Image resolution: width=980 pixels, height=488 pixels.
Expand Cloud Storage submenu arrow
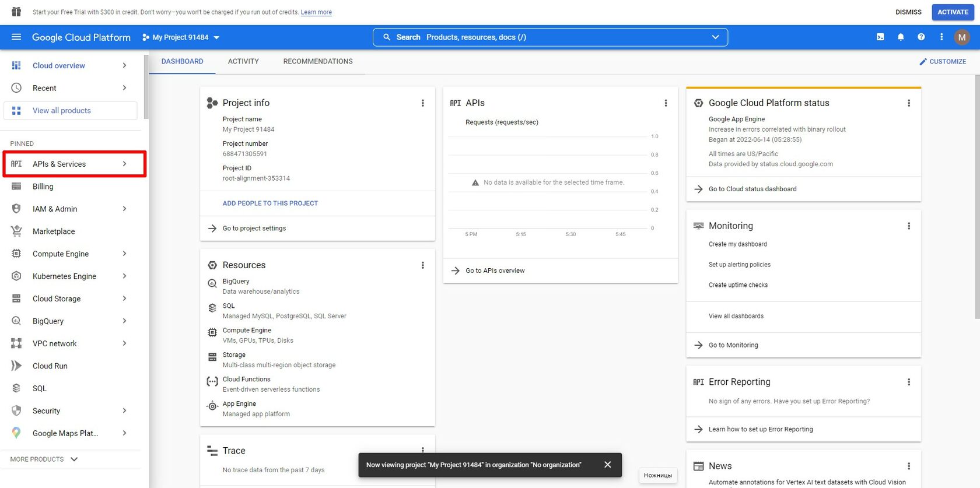point(124,299)
